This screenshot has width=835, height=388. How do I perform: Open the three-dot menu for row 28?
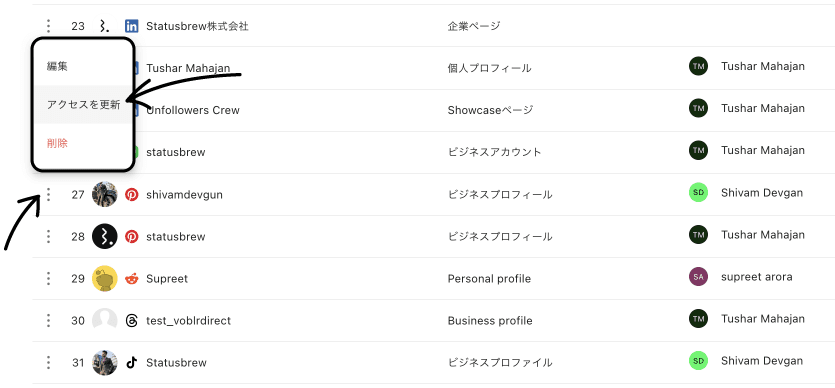(48, 236)
